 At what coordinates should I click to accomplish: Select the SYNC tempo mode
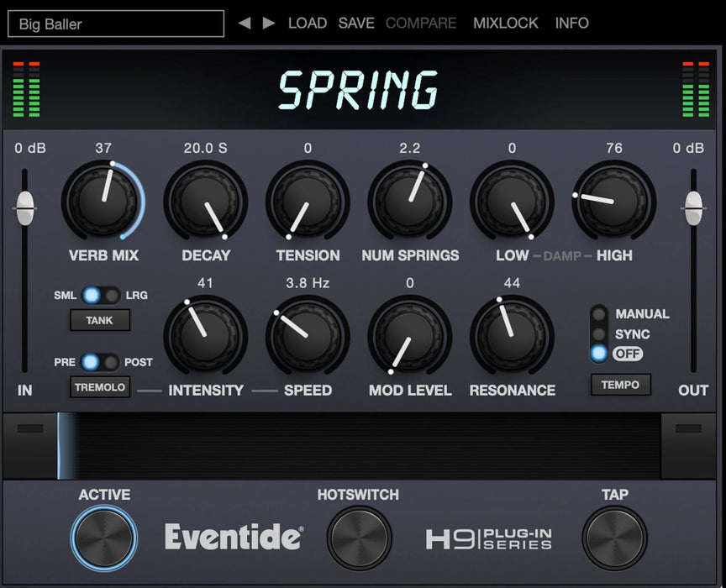(598, 333)
